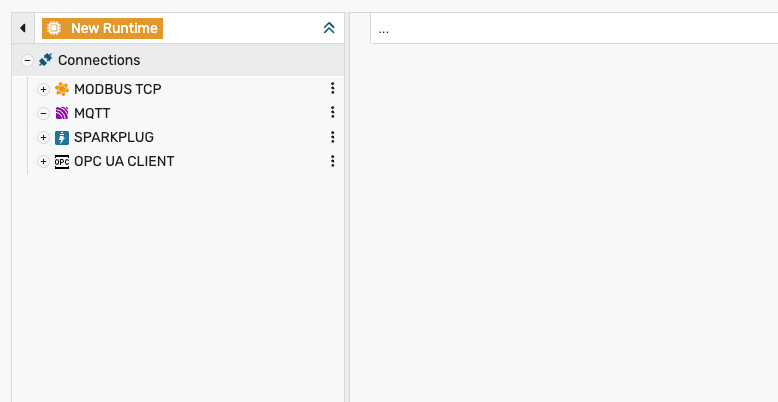Select the MQTT connection item
This screenshot has height=402, width=778.
point(92,113)
